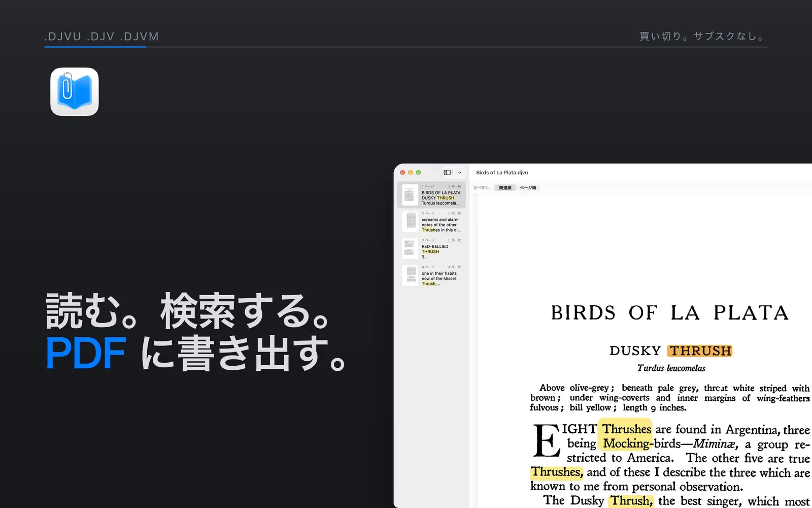The height and width of the screenshot is (508, 812).
Task: Select the 'one in their habits' search result
Action: tap(431, 275)
